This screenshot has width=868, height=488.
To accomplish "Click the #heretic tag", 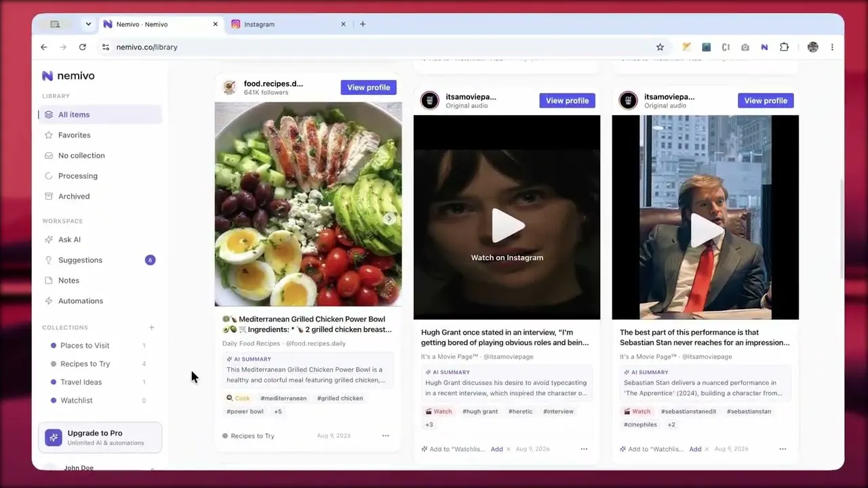I will (521, 411).
